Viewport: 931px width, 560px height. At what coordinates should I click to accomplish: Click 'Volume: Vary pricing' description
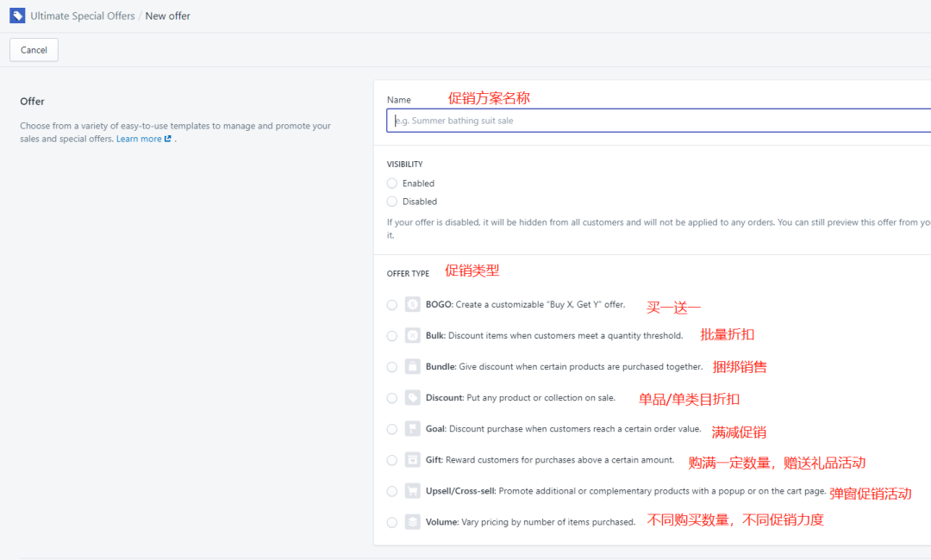531,522
